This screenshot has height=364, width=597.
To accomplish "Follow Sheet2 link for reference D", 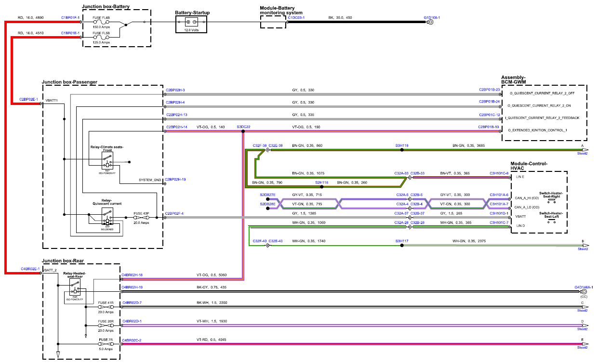I will [583, 329].
